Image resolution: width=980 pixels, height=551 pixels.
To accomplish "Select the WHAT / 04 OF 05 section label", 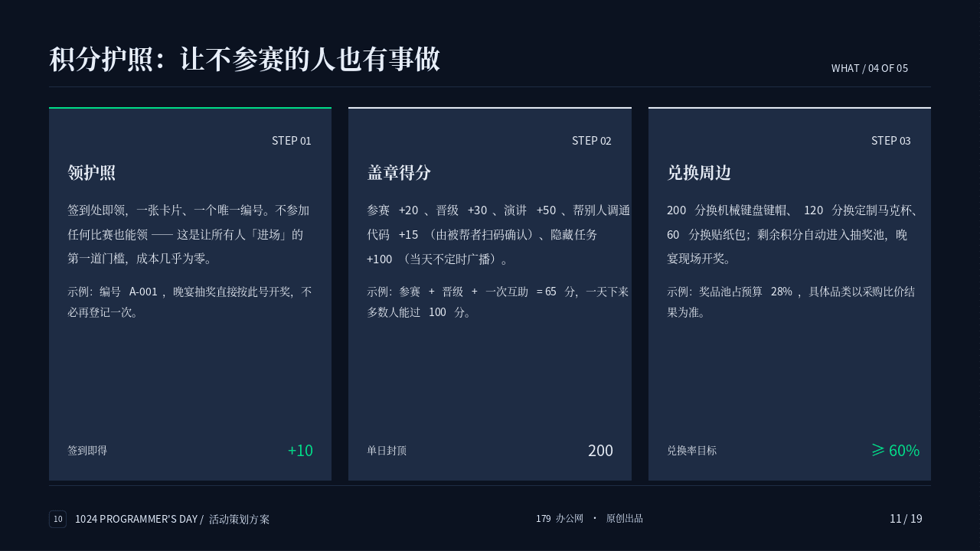I will coord(870,68).
